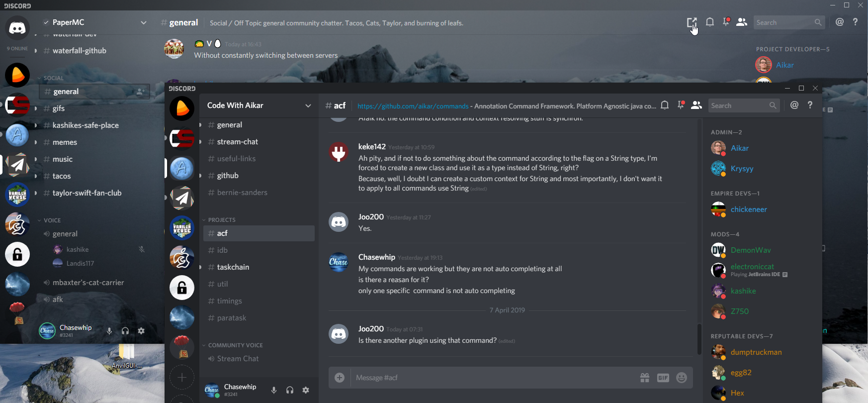The image size is (868, 403).
Task: Open the emoji picker in message box
Action: pyautogui.click(x=682, y=378)
